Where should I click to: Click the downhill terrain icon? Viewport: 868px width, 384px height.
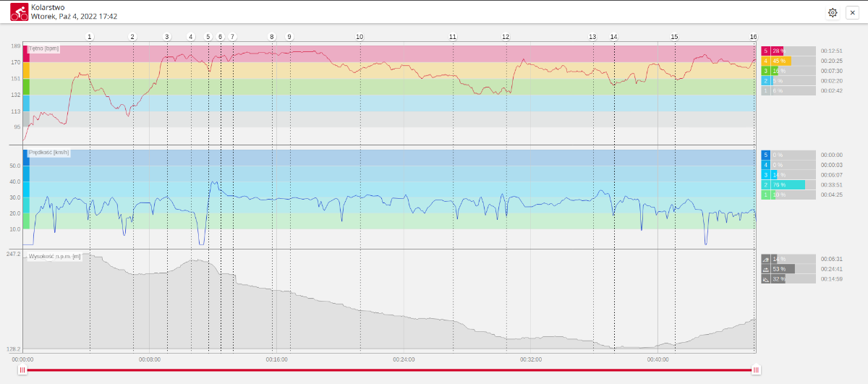coord(766,279)
